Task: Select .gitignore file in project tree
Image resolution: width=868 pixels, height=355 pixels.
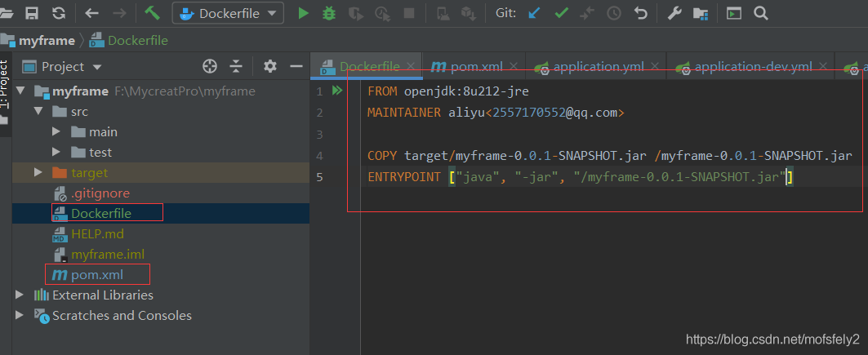Action: point(100,193)
